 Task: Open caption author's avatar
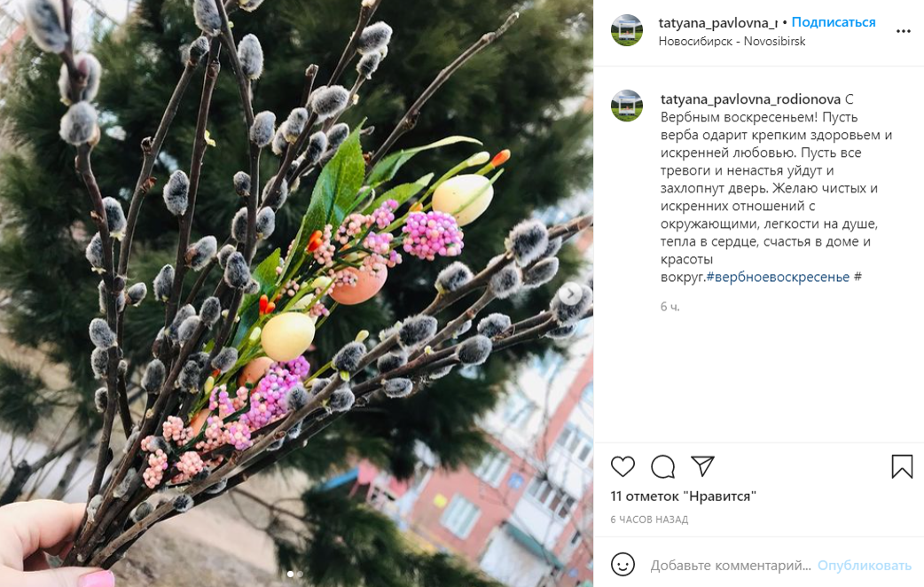coord(627,106)
